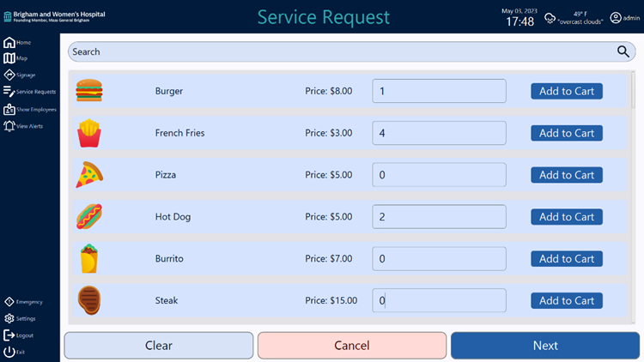The height and width of the screenshot is (362, 644).
Task: Open the Home page in sidebar
Action: click(18, 42)
